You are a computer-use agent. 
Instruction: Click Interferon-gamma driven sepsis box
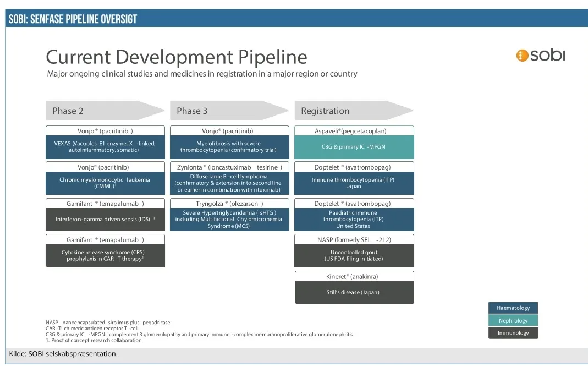105,219
